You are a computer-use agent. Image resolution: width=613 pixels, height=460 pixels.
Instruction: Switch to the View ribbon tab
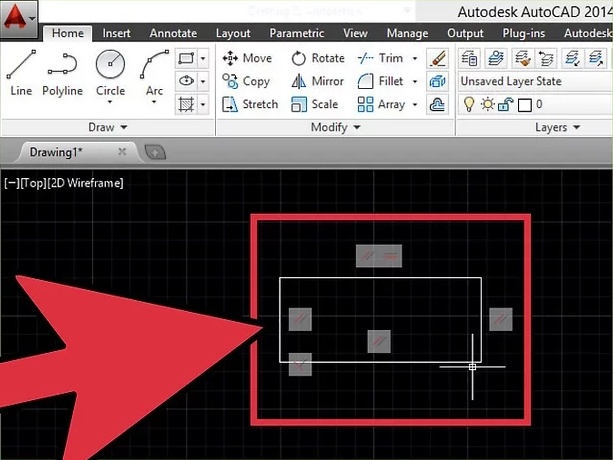pos(355,33)
